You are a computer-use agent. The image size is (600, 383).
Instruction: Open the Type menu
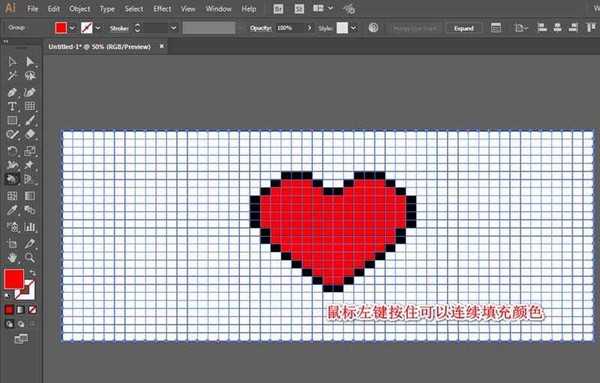107,9
